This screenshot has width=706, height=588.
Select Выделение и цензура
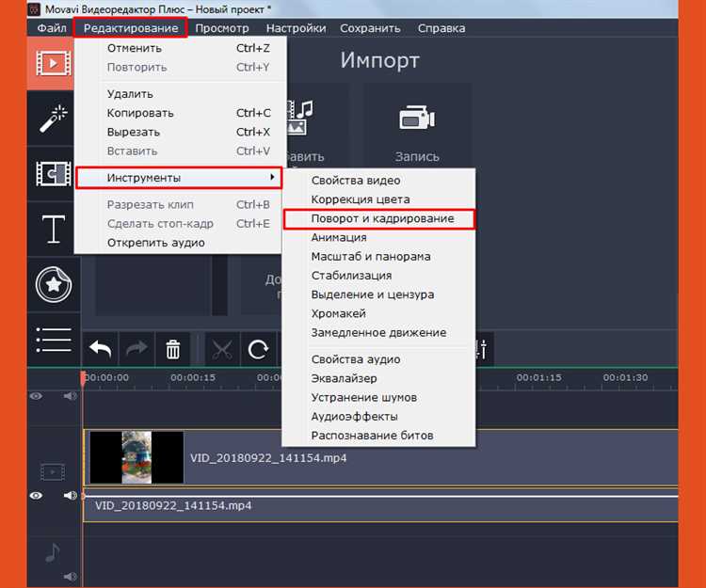point(378,294)
